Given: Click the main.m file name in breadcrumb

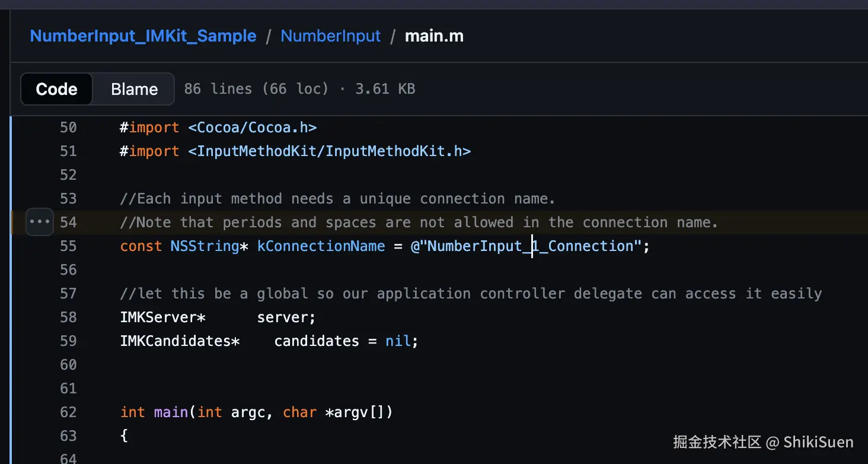Looking at the screenshot, I should coord(434,36).
